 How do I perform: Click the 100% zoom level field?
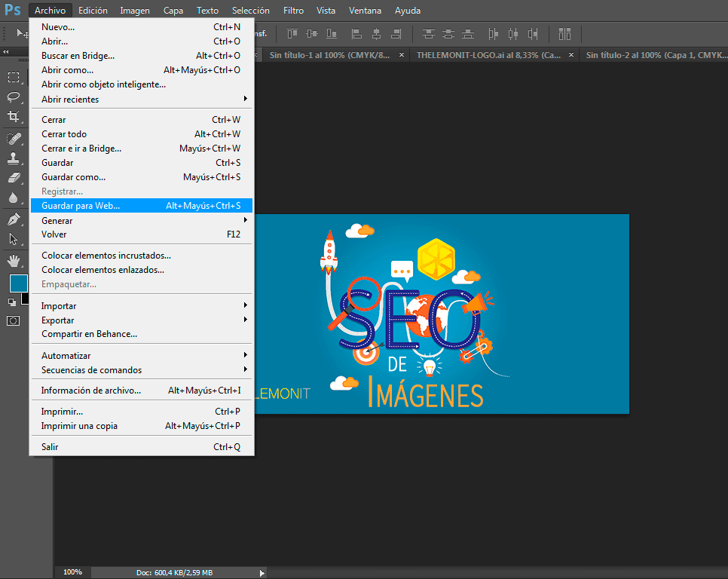(x=72, y=572)
